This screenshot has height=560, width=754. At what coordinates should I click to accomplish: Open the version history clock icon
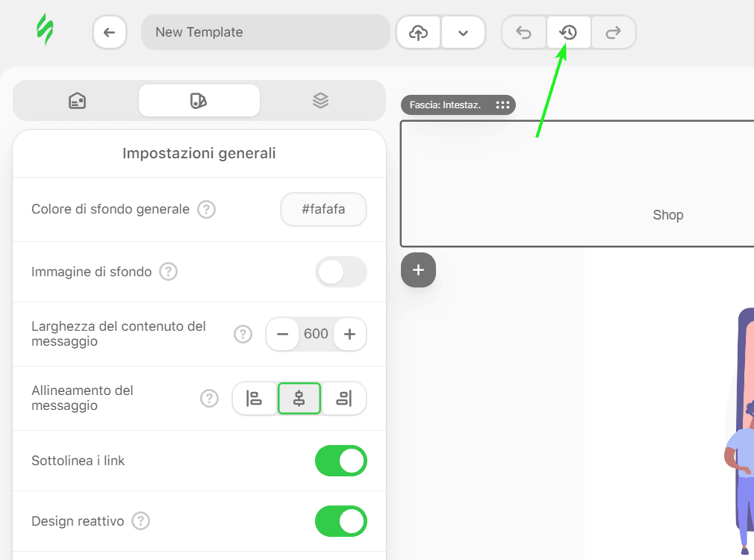569,33
